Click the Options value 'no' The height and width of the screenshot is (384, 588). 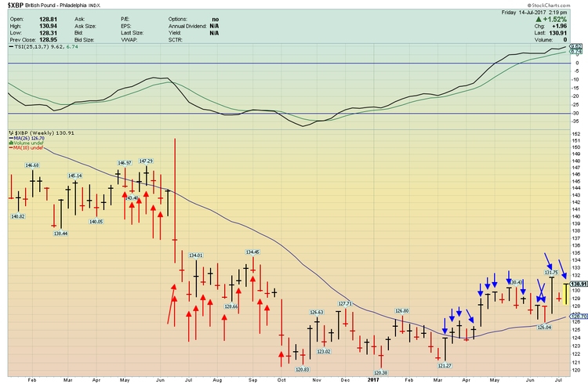point(216,19)
